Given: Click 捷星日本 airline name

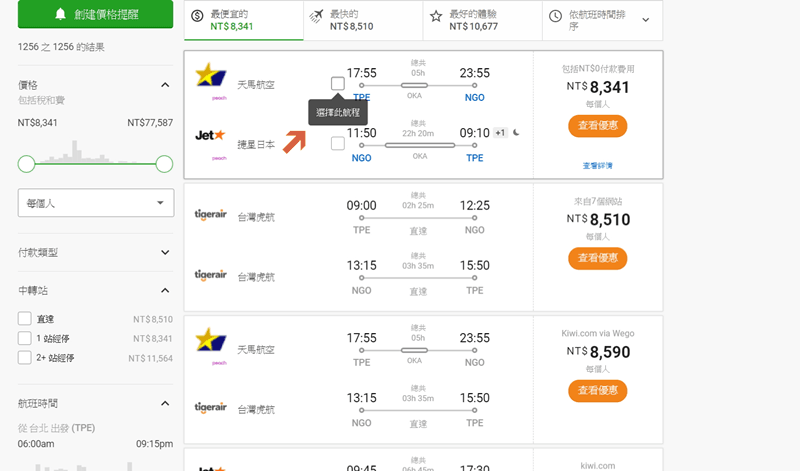Looking at the screenshot, I should (x=256, y=144).
